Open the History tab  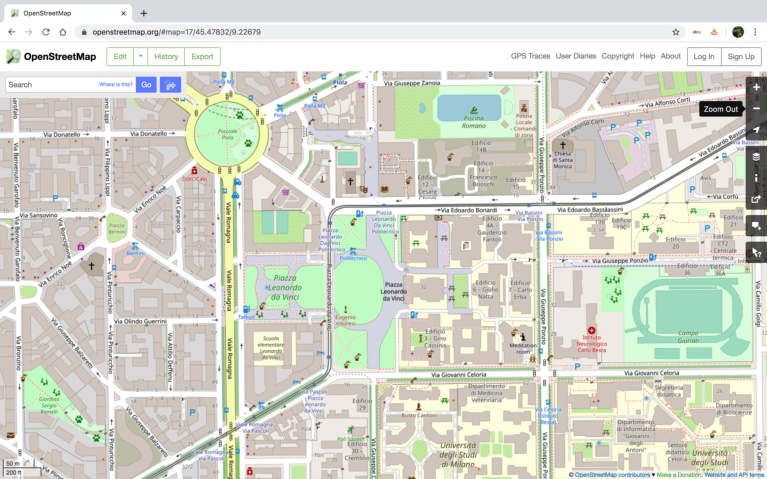pos(166,56)
